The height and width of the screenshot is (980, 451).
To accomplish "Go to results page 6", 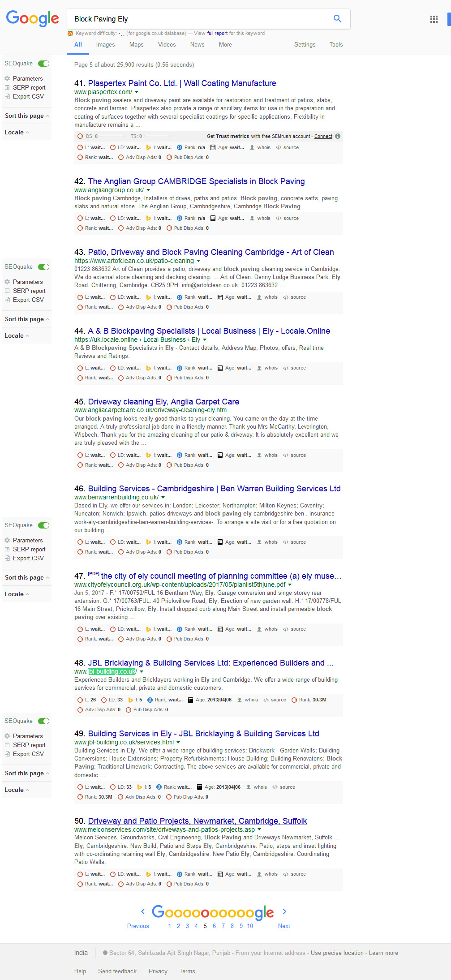I will pyautogui.click(x=214, y=926).
